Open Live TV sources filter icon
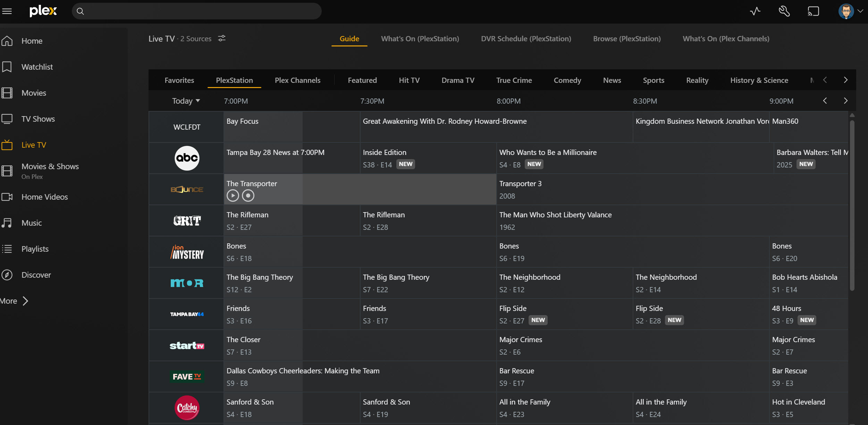This screenshot has width=868, height=425. 222,38
